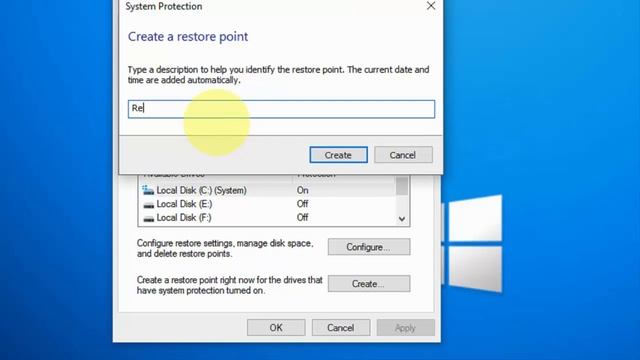Open Configure... restore settings
Viewport: 640px width, 360px height.
[369, 247]
